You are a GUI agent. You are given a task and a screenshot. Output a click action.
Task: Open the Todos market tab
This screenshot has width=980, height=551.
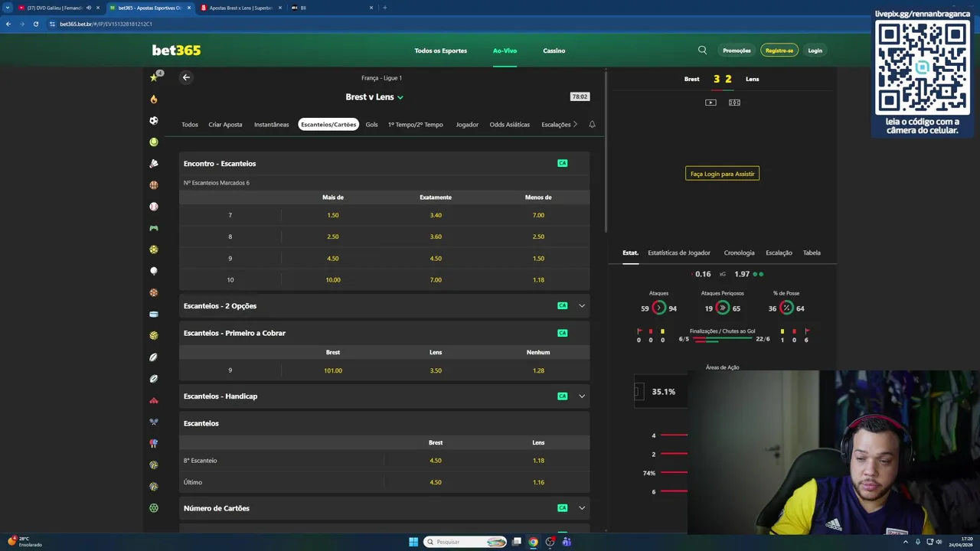pos(190,125)
